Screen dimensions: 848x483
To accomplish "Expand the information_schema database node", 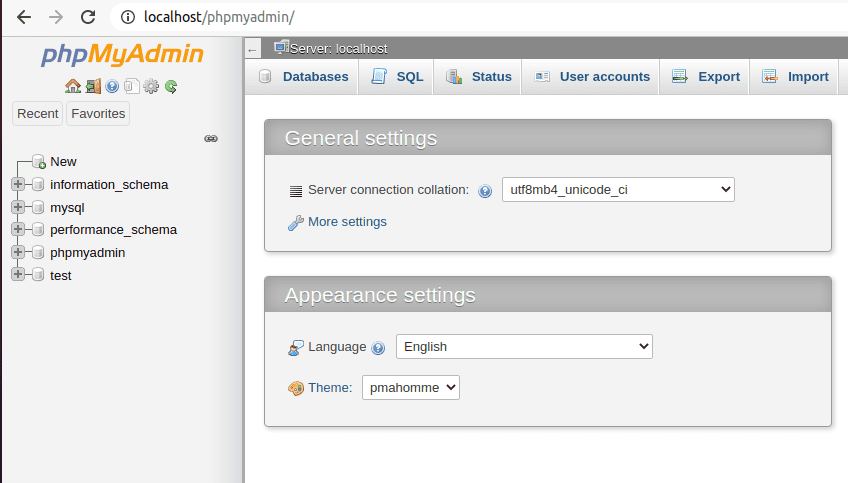I will tap(17, 184).
